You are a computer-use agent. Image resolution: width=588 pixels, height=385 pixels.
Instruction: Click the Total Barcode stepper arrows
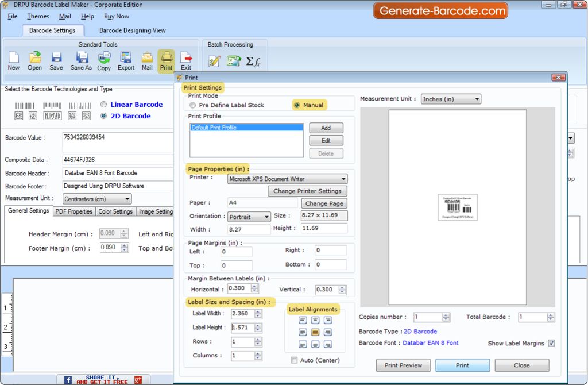point(551,317)
